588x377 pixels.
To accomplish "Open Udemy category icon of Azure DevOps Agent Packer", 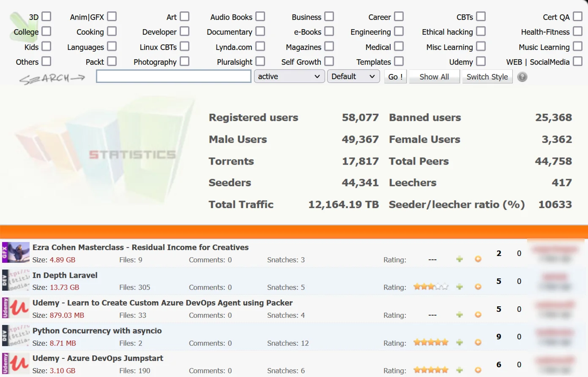I will point(16,308).
